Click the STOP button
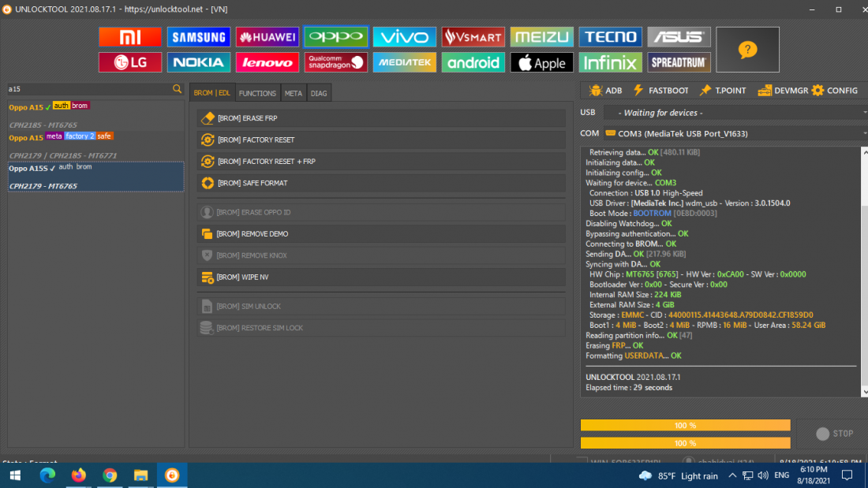The image size is (868, 488). coord(835,434)
